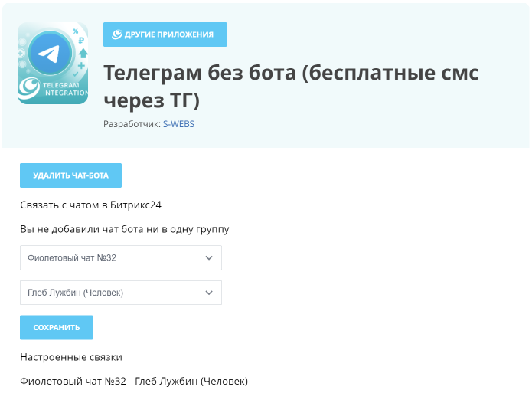Click the Связать с чатом в Битрикс24 label
Viewport: 532px width, 413px height.
(90, 205)
